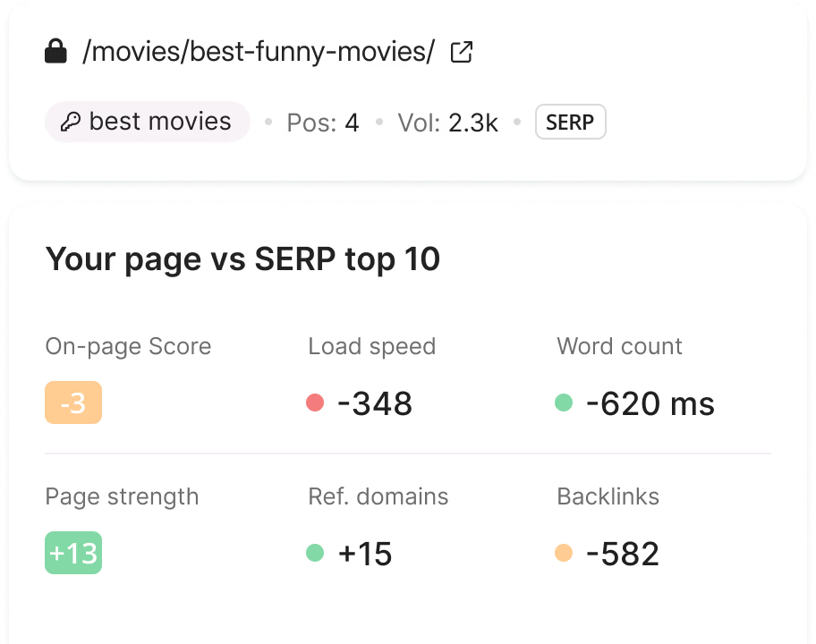This screenshot has width=816, height=644.
Task: Open the /movies/best-funny-movies/ page link
Action: coord(257,51)
